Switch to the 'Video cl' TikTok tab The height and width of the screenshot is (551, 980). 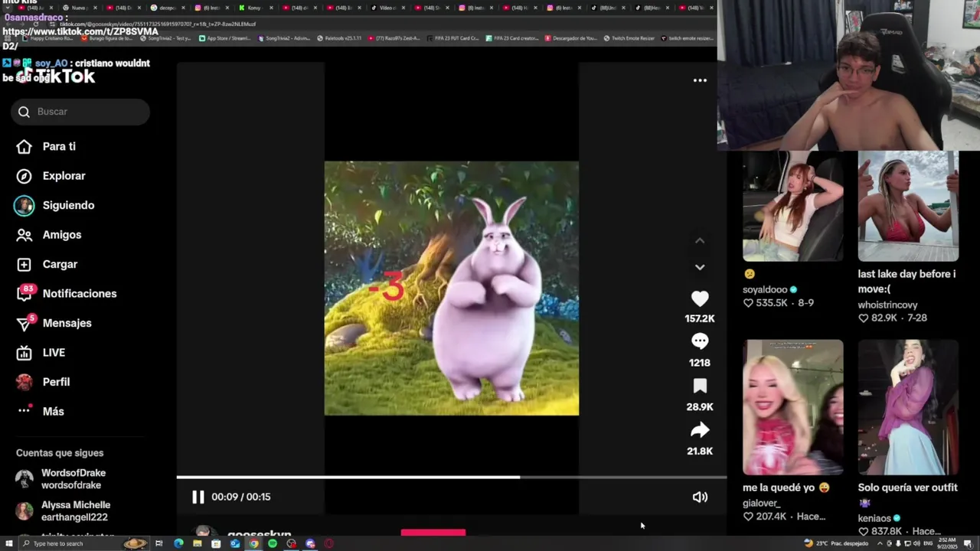pos(387,8)
